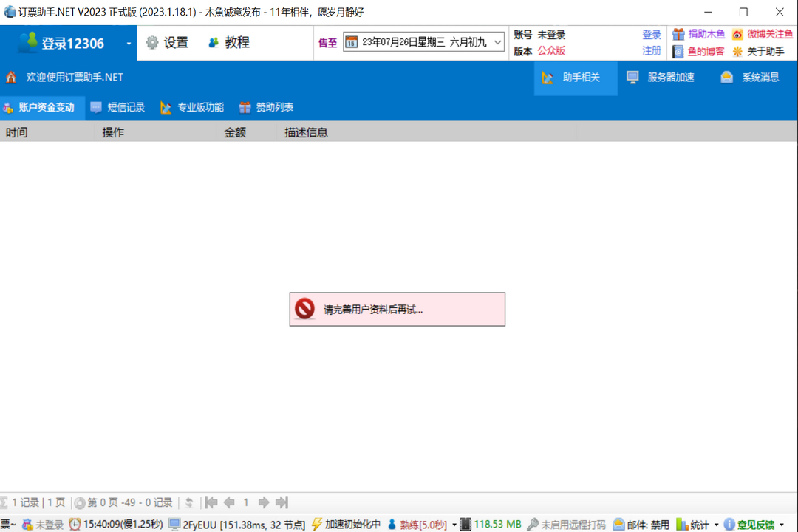Click the 注册 register link
This screenshot has height=532, width=798.
click(x=651, y=50)
